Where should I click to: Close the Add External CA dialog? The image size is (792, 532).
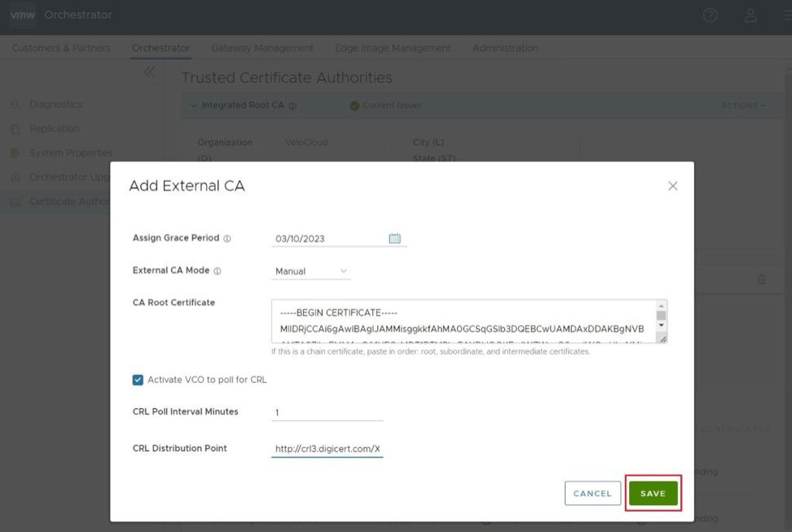click(672, 186)
